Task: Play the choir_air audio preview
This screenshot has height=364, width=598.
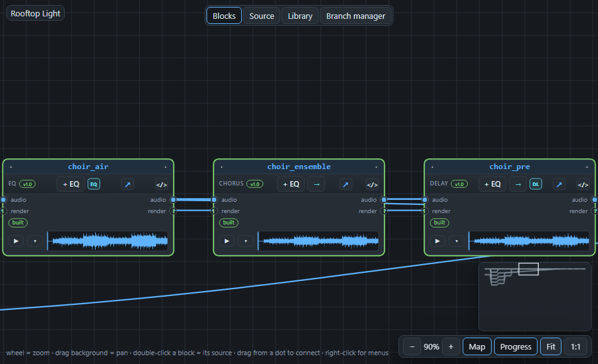Action: pos(16,241)
